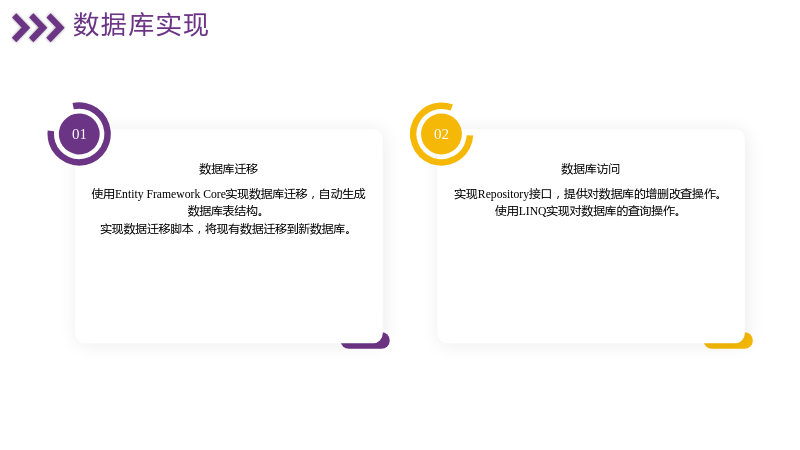Image resolution: width=800 pixels, height=450 pixels.
Task: Select the slide title 数据库实现
Action: click(x=141, y=25)
